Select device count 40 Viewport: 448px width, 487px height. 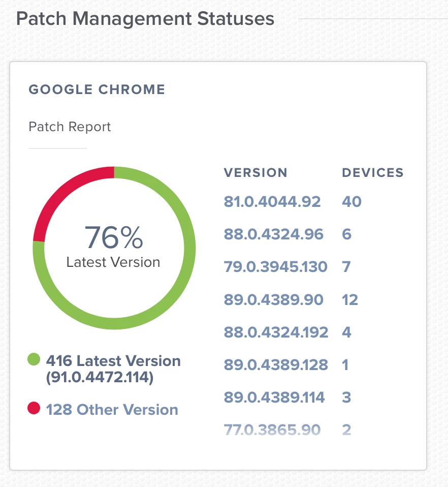pyautogui.click(x=351, y=202)
